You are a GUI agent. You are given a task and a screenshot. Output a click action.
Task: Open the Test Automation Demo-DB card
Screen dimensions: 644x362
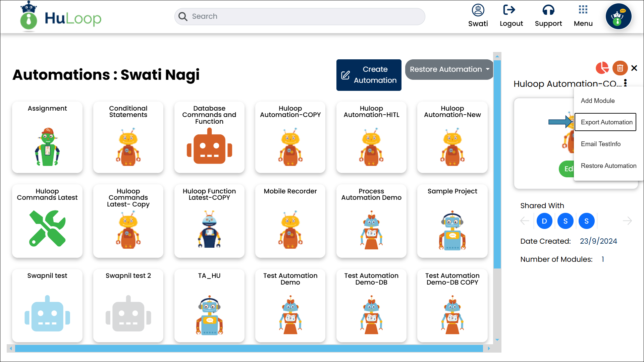pos(371,305)
